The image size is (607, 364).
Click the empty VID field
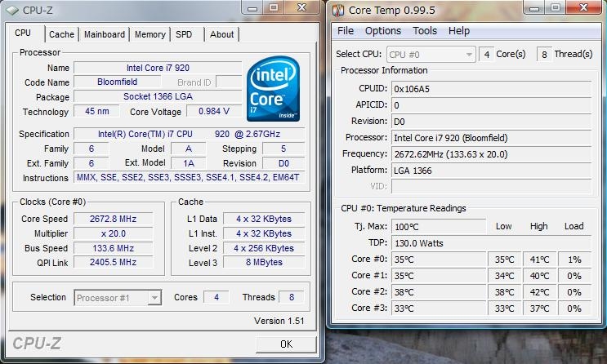(491, 186)
